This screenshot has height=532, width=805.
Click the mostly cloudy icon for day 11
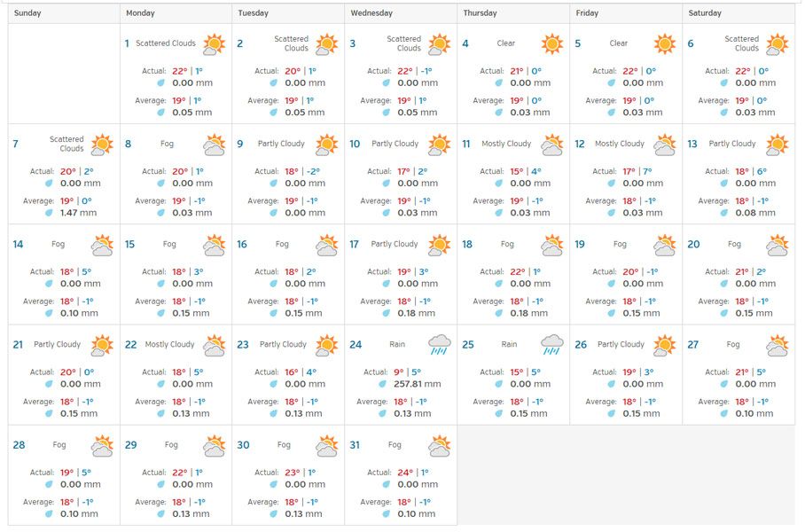(x=551, y=144)
